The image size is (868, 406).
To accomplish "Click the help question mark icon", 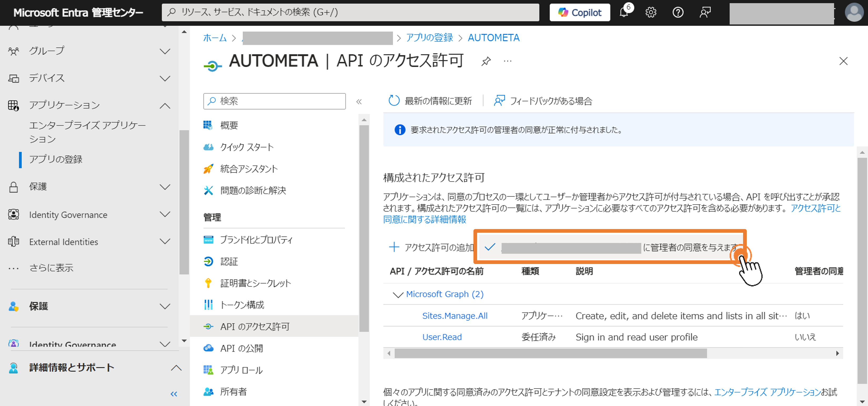I will 678,12.
